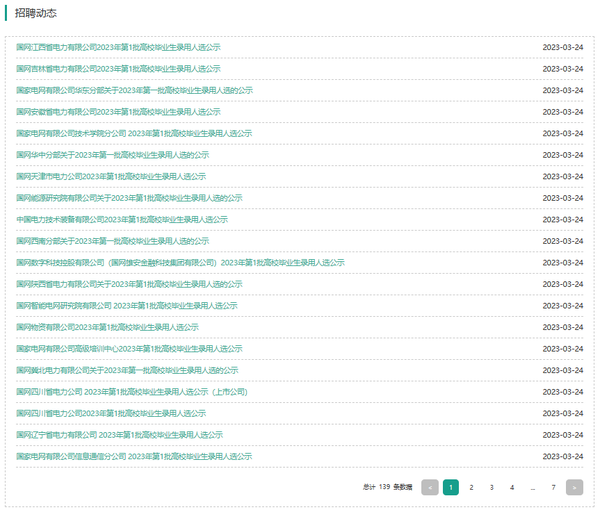
Task: Go to next page arrow in pagination
Action: 574,487
